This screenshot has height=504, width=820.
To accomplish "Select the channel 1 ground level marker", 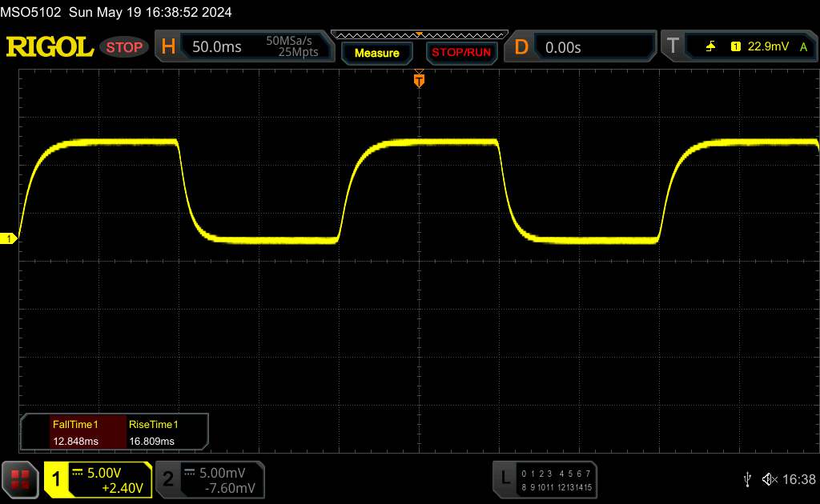I will click(x=10, y=238).
